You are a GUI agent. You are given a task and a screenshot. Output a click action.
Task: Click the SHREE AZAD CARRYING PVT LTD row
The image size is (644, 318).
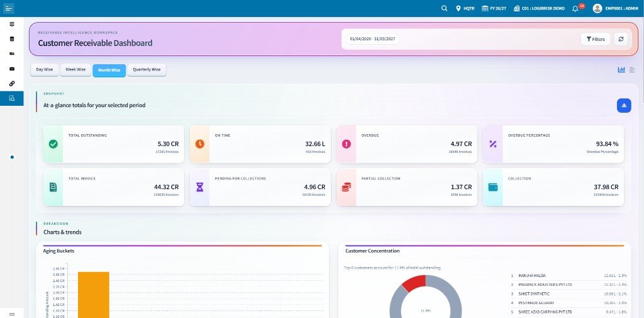pyautogui.click(x=569, y=312)
